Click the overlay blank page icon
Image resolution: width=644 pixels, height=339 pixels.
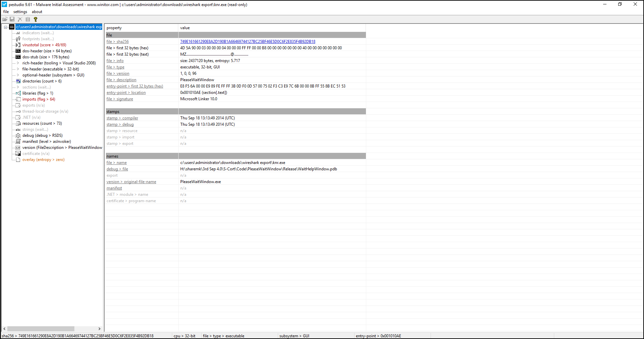(x=18, y=160)
